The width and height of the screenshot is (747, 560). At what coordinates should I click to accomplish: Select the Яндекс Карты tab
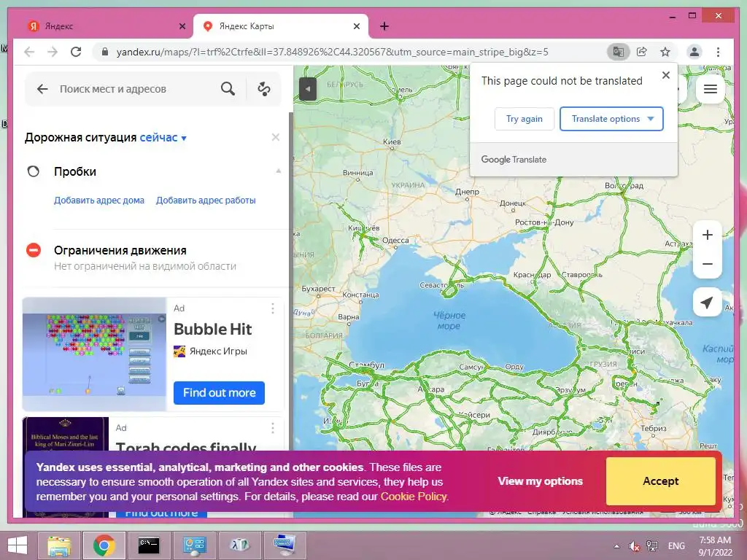[280, 27]
